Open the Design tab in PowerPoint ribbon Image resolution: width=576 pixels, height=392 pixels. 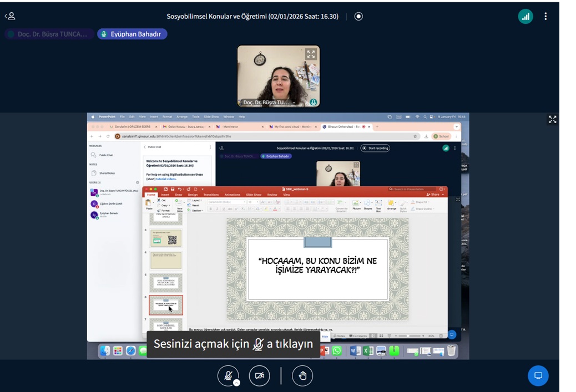coord(193,195)
